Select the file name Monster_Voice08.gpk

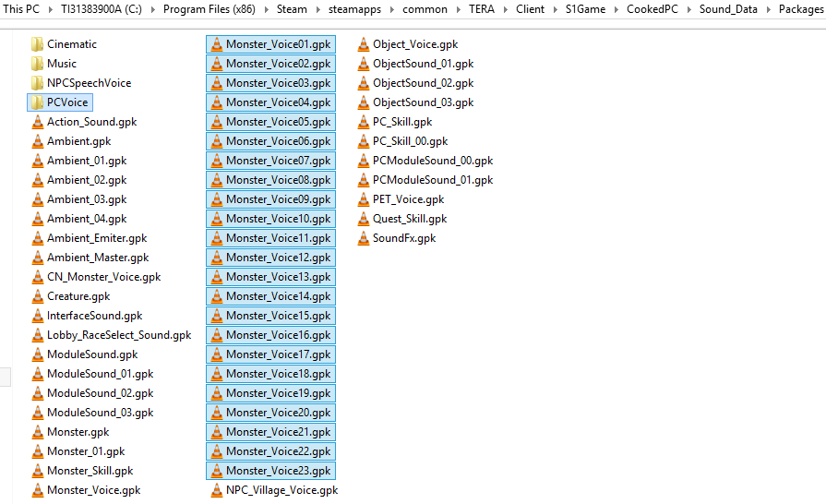[x=278, y=180]
